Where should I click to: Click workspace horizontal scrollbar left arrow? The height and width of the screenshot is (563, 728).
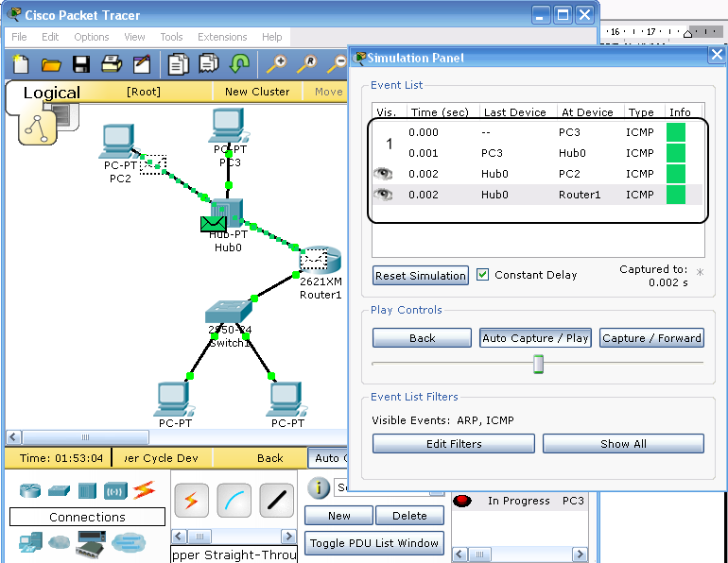(13, 436)
